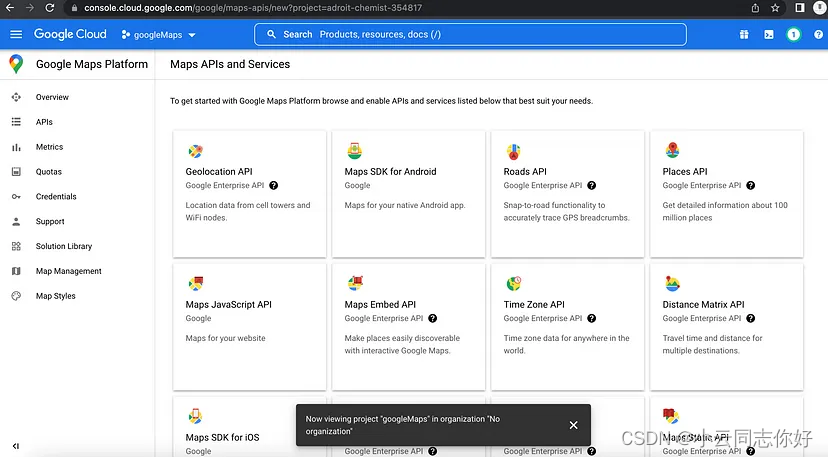Click the APIs list icon

point(16,122)
